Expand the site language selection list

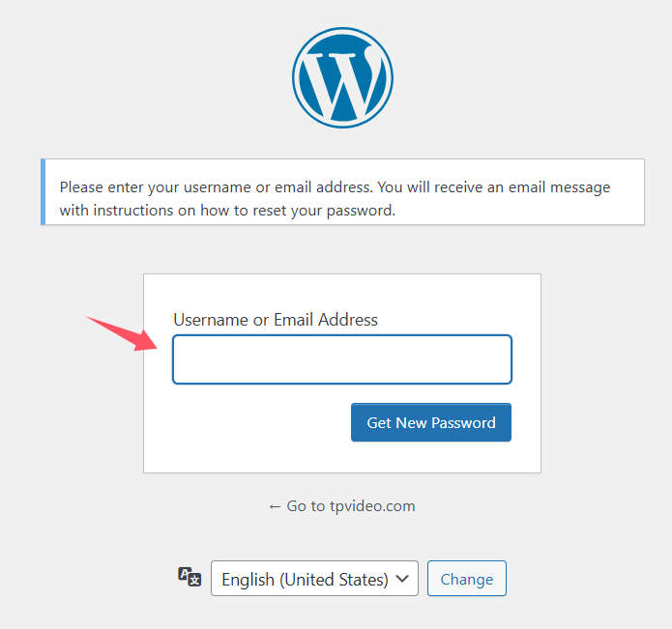pyautogui.click(x=314, y=579)
